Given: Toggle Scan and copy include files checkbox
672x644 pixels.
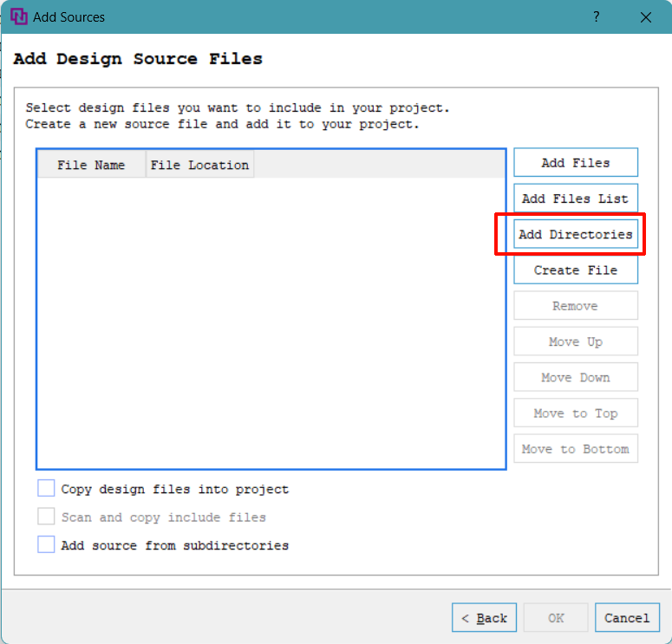Looking at the screenshot, I should [x=46, y=517].
